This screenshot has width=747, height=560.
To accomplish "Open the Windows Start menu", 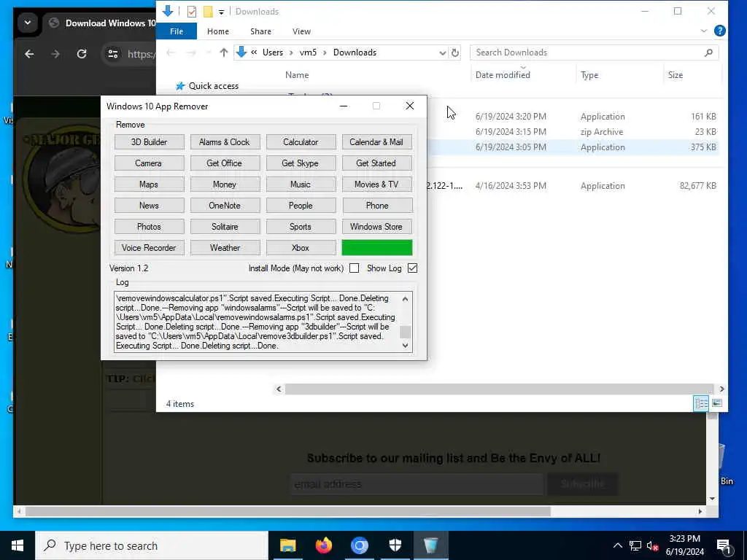I will click(x=18, y=545).
